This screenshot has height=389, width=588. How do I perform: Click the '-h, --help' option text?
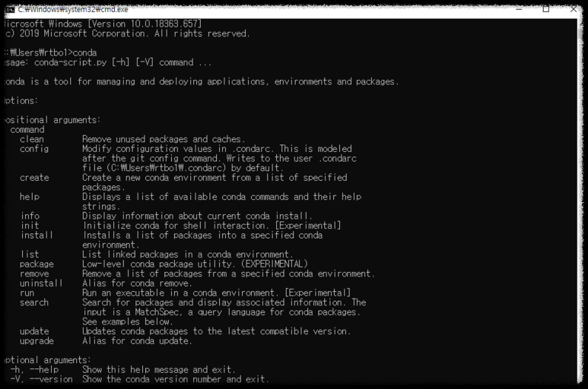tap(34, 370)
